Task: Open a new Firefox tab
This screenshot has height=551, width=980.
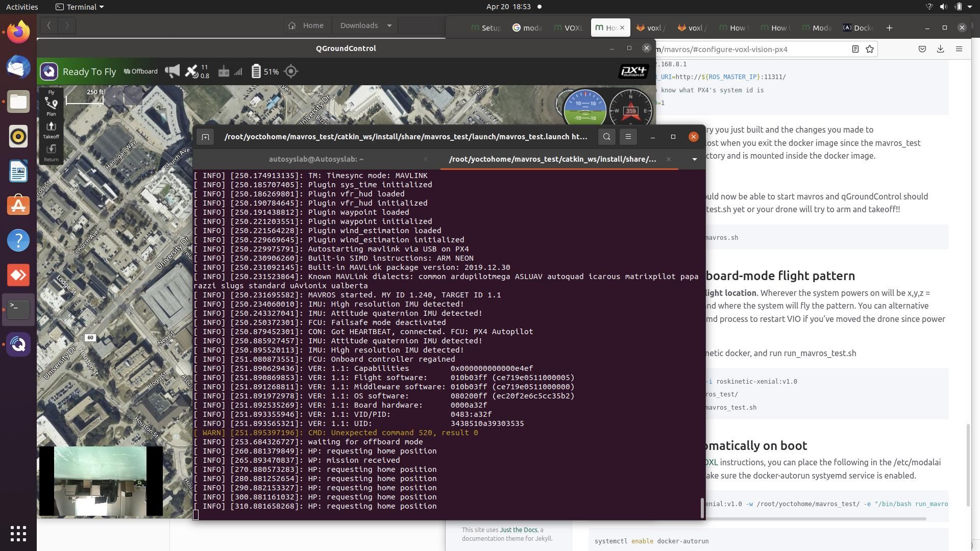Action: [889, 28]
